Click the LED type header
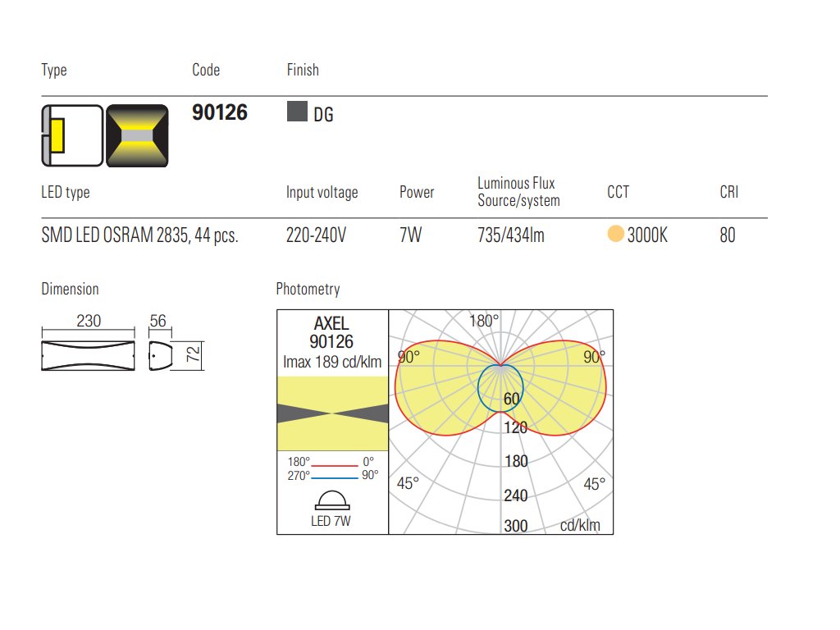The height and width of the screenshot is (630, 840). tap(66, 192)
